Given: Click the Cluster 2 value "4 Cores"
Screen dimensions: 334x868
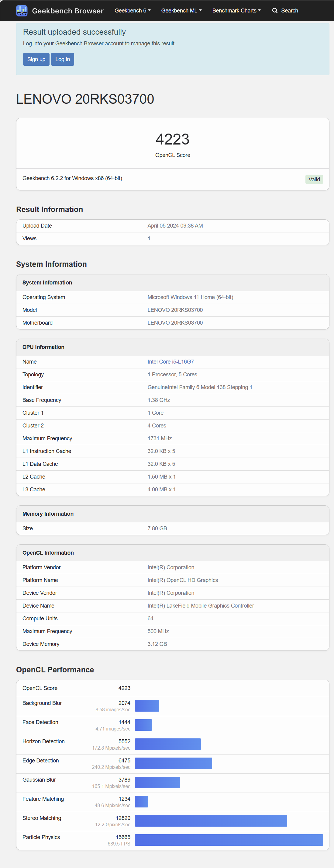Looking at the screenshot, I should point(157,426).
